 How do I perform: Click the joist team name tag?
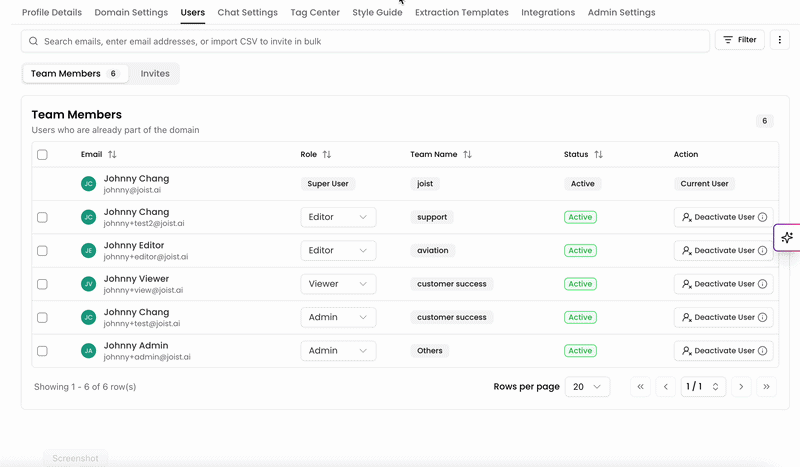(x=425, y=184)
